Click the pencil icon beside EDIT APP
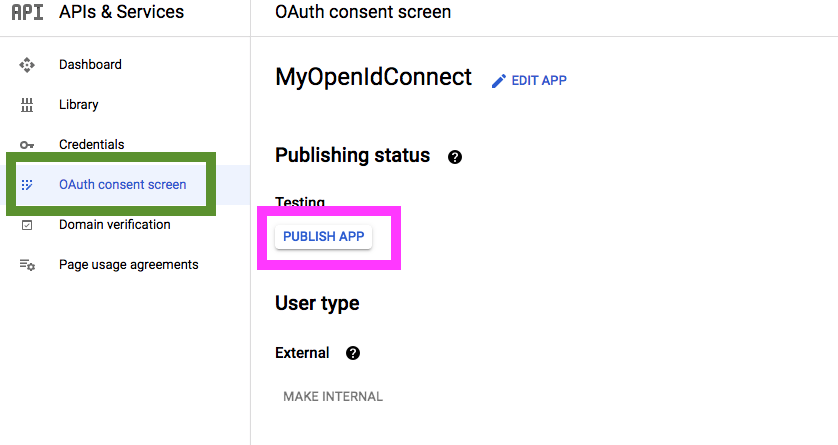Image resolution: width=838 pixels, height=445 pixels. coord(499,81)
